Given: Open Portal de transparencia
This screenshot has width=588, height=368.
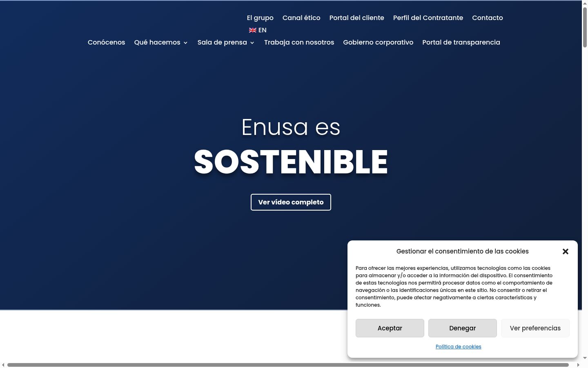Looking at the screenshot, I should pyautogui.click(x=461, y=43).
